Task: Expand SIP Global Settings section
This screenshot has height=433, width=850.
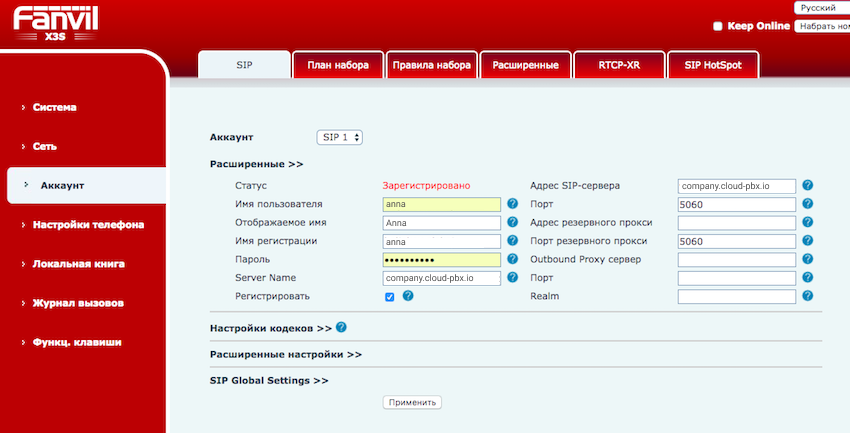Action: [269, 381]
